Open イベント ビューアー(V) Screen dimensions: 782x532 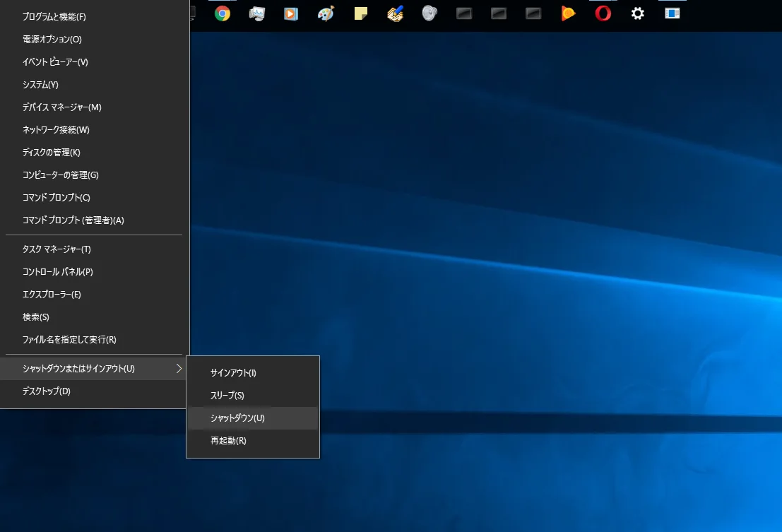tap(54, 61)
